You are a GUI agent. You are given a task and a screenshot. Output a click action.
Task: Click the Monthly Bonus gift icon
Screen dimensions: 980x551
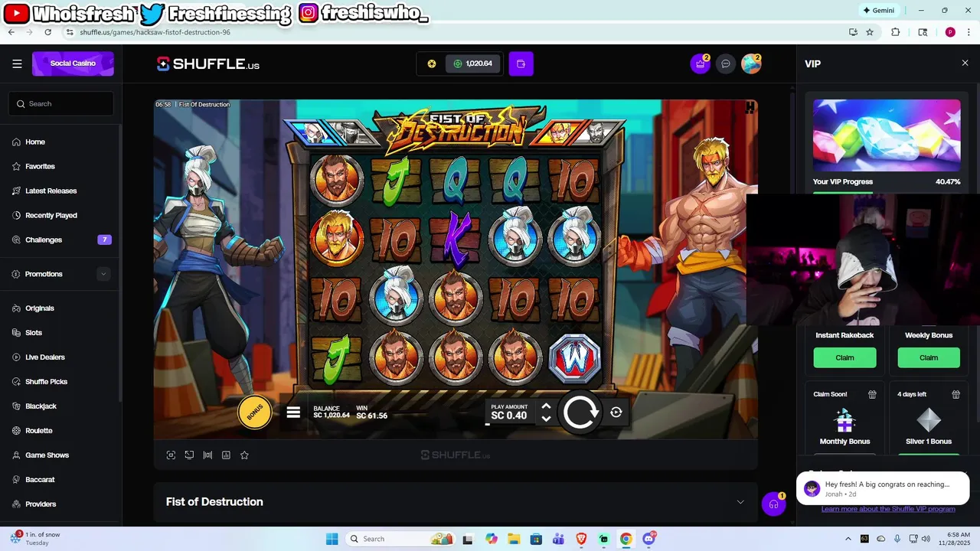(x=872, y=394)
